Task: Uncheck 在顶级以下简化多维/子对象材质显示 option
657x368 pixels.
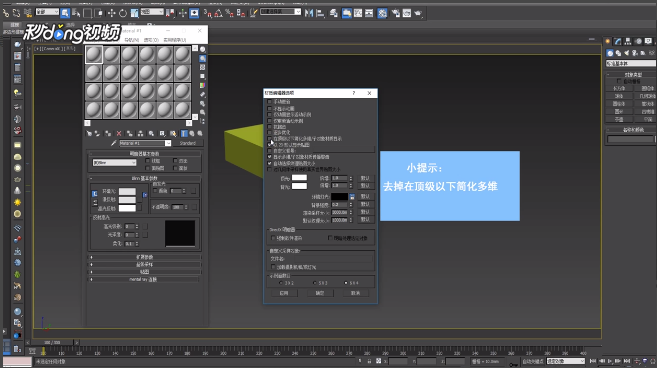Action: coord(269,138)
